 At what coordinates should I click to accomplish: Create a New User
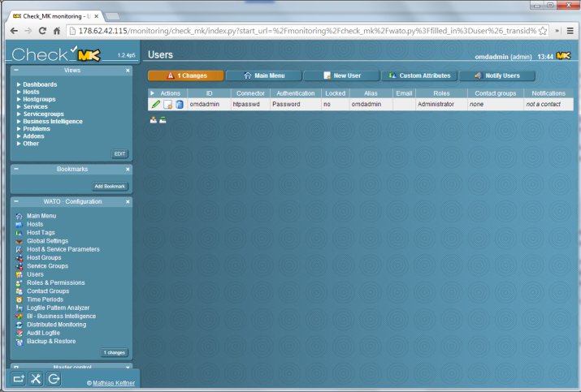pos(341,75)
